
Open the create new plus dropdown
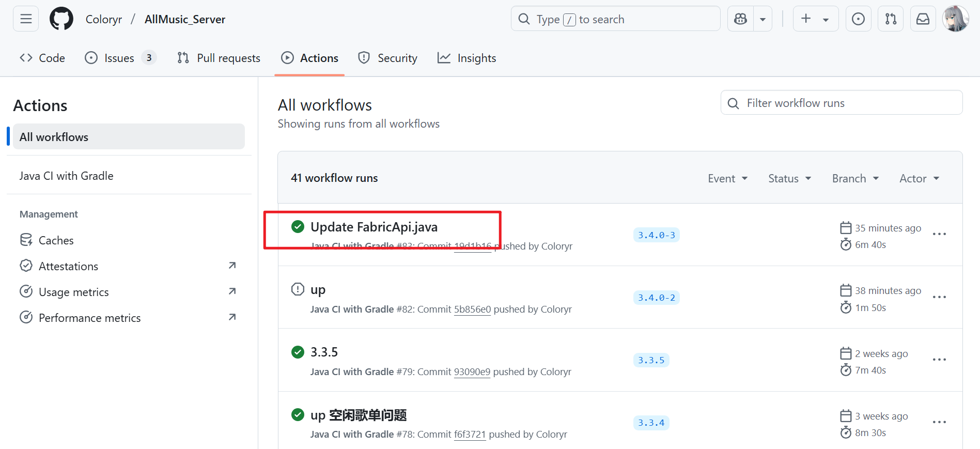(x=815, y=19)
